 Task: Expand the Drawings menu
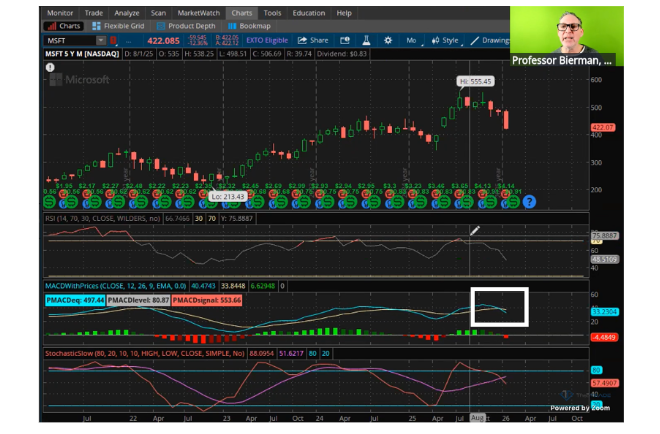(490, 40)
